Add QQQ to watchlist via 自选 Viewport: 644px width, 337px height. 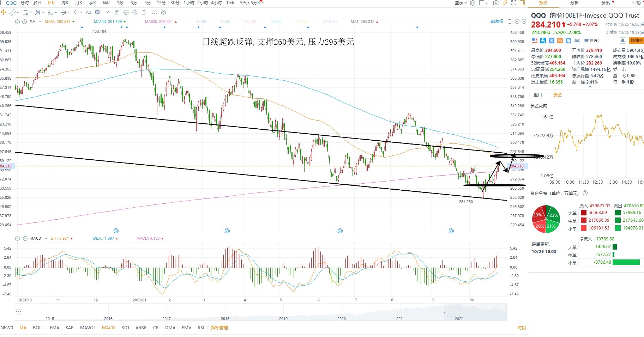[x=591, y=41]
